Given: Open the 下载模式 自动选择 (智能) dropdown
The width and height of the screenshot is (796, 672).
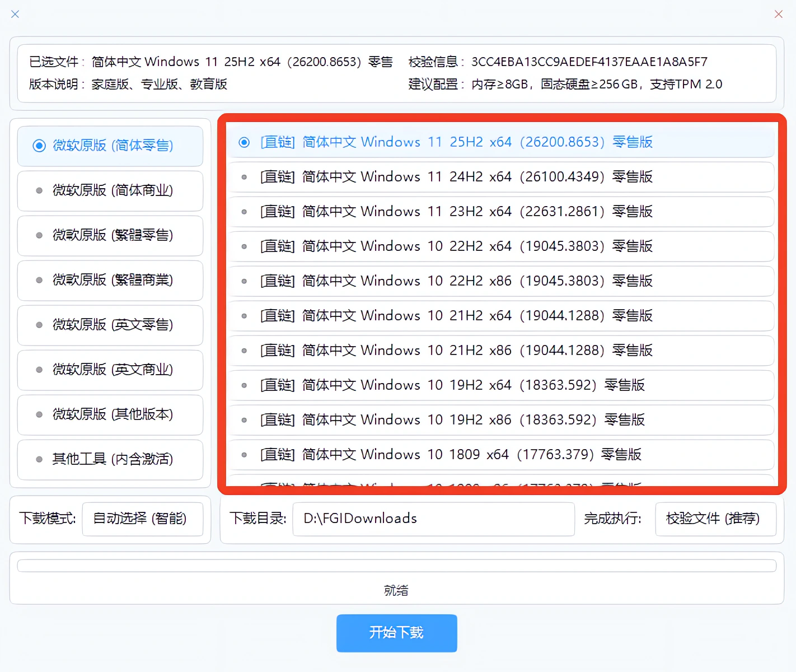Looking at the screenshot, I should tap(143, 519).
